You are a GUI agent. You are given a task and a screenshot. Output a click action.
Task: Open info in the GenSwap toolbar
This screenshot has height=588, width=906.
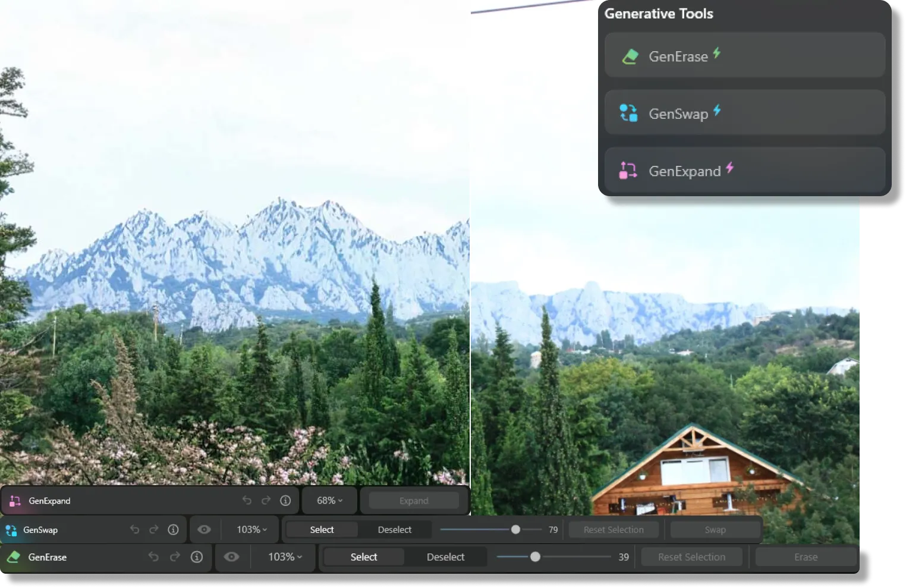point(173,529)
